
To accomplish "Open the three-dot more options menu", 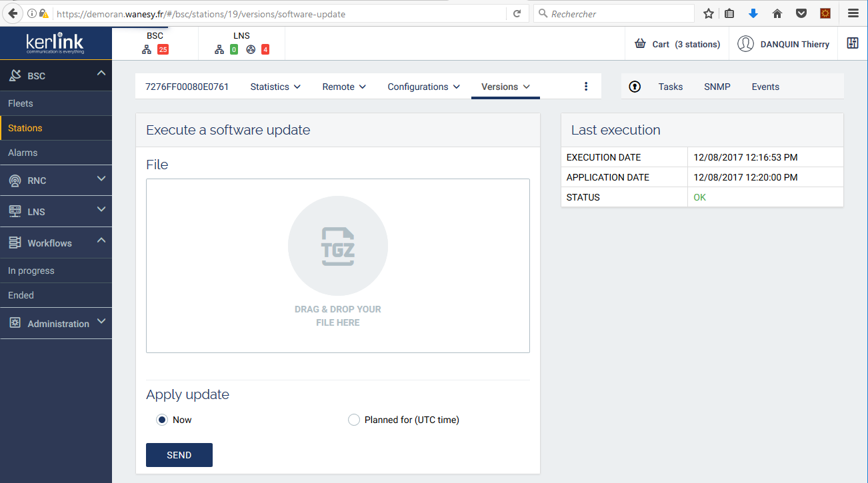I will coord(586,87).
